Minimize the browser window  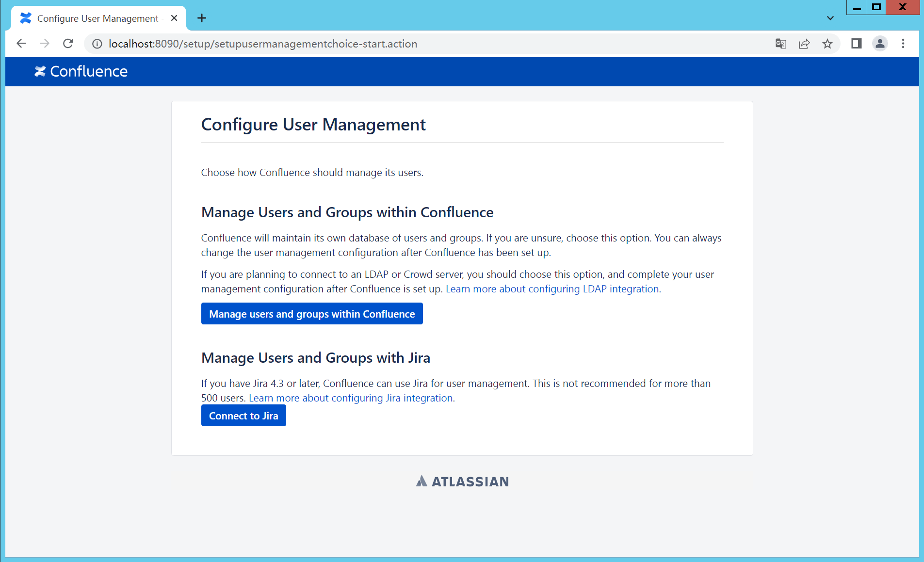pos(857,7)
